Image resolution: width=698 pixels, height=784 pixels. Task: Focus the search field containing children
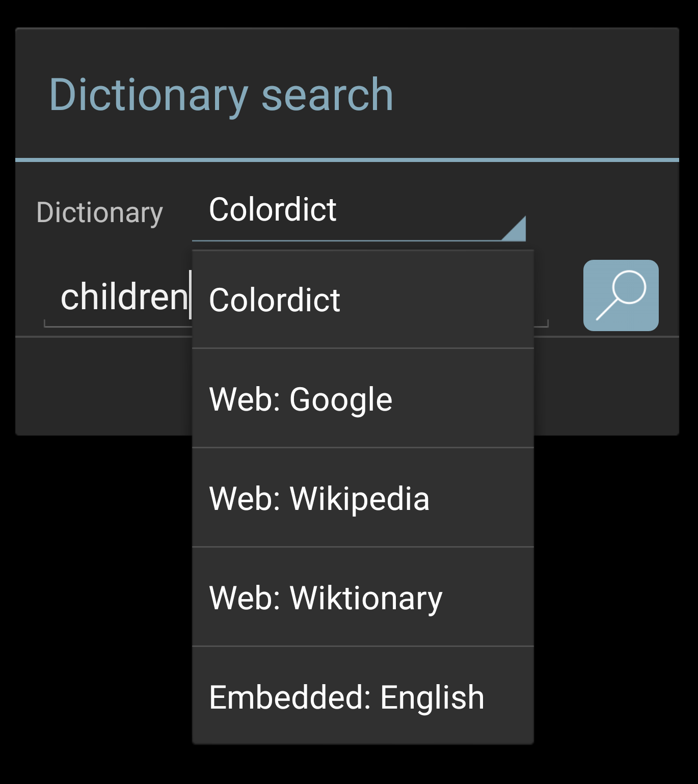[118, 297]
